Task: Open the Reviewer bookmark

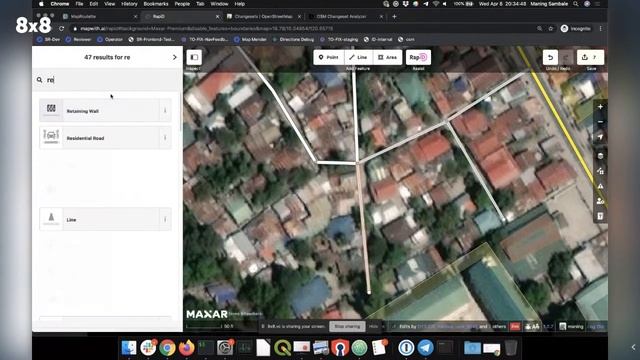Action: (78, 40)
